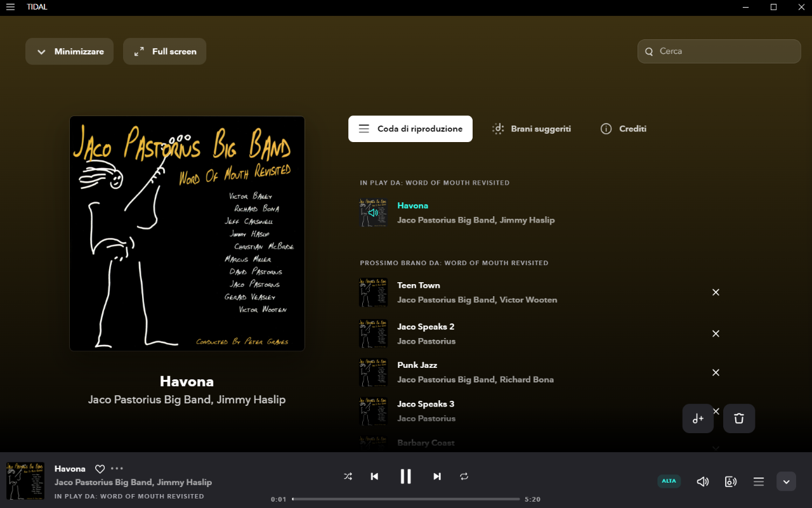Skip to the previous track
The image size is (812, 508).
(374, 476)
